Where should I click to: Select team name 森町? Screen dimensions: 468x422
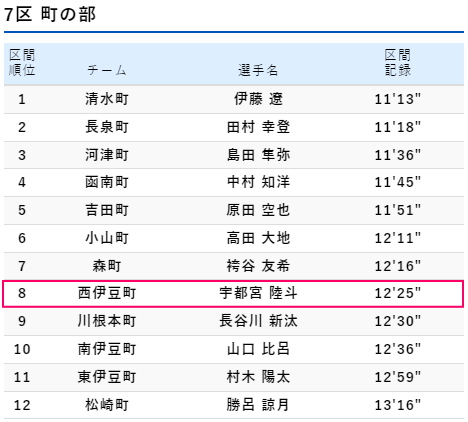pyautogui.click(x=107, y=266)
